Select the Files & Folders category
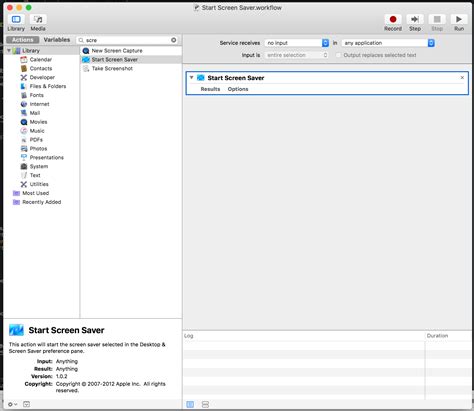The width and height of the screenshot is (474, 411). pos(48,86)
